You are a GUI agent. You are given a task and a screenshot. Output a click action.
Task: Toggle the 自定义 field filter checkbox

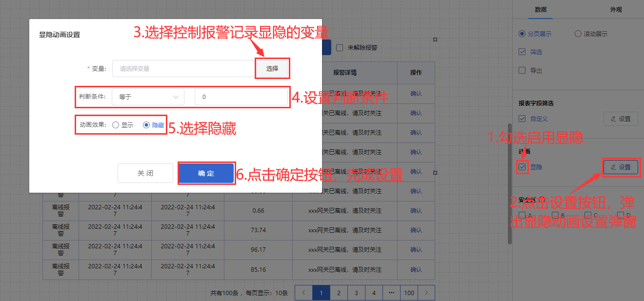click(522, 119)
